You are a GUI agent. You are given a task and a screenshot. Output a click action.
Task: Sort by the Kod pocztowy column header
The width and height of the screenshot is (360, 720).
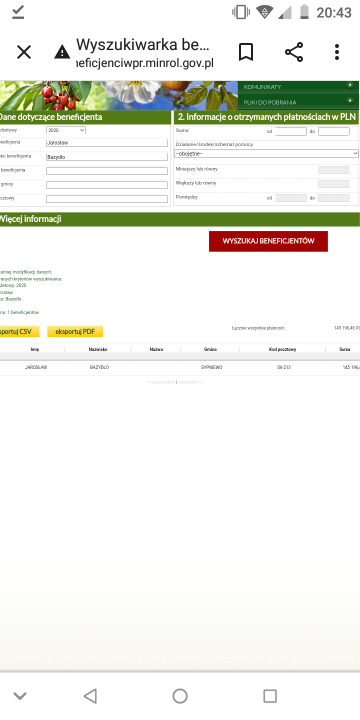click(x=282, y=349)
